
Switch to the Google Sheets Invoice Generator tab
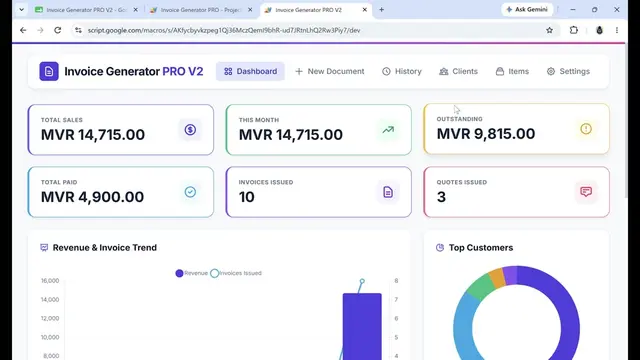coord(86,10)
